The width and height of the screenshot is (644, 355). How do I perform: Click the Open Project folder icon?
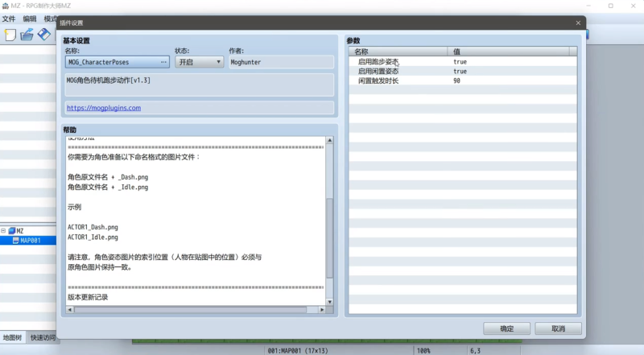pos(27,35)
